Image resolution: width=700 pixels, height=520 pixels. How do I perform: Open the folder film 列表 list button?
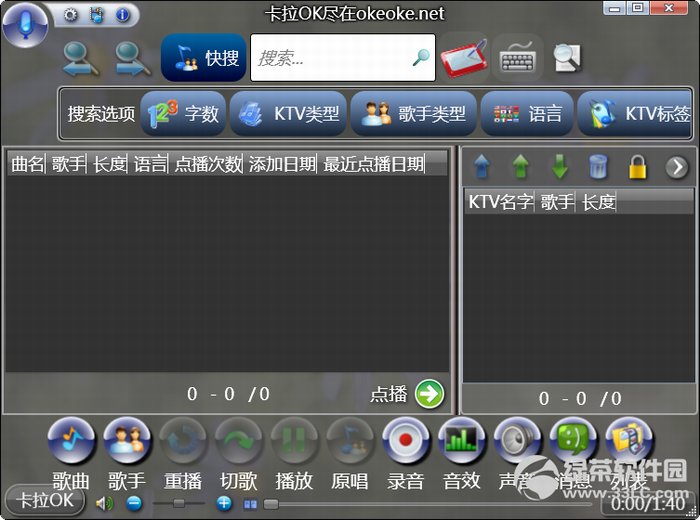pos(629,441)
